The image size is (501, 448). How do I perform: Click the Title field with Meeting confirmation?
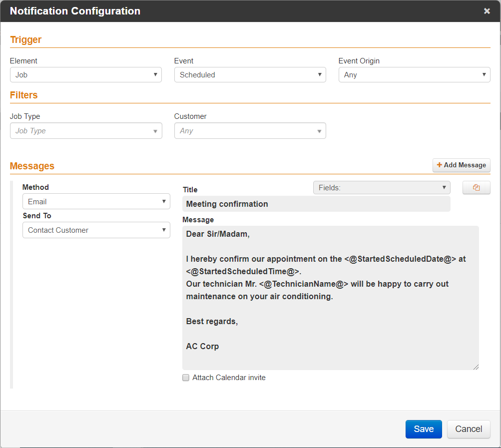[x=316, y=204]
